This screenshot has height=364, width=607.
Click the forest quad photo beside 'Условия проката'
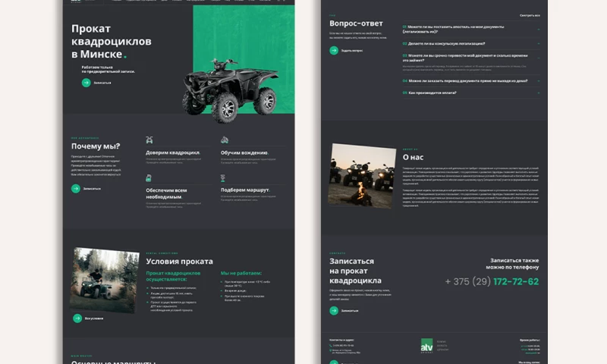point(104,279)
